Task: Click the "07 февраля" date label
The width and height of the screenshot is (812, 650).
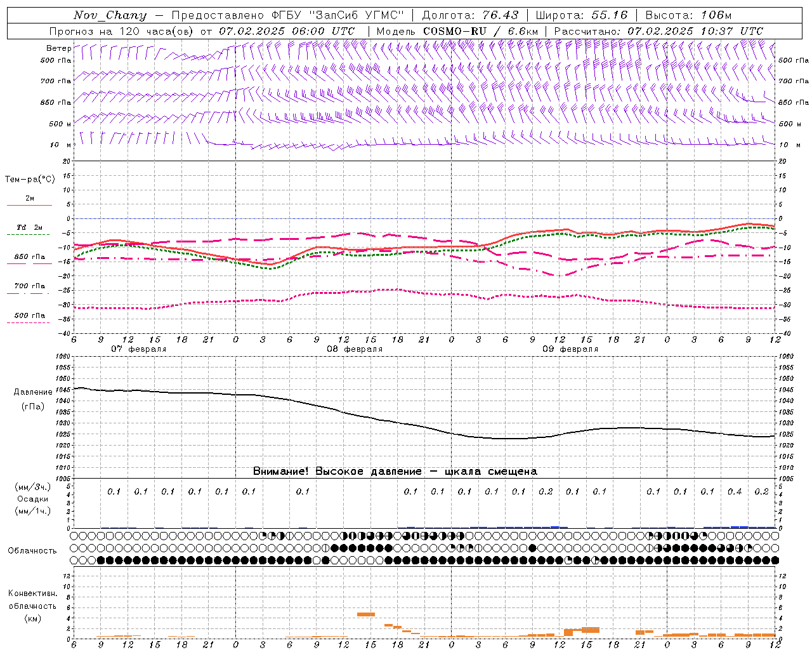Action: coord(139,349)
